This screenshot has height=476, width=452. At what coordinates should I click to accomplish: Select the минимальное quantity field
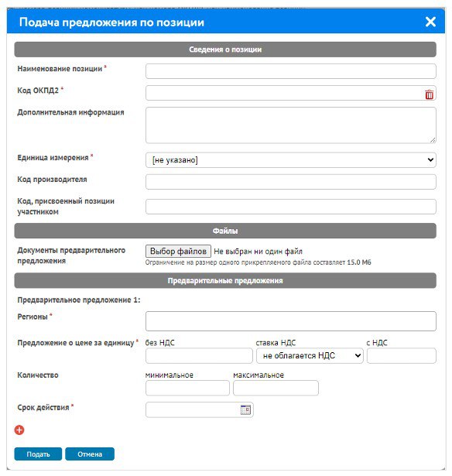[187, 388]
